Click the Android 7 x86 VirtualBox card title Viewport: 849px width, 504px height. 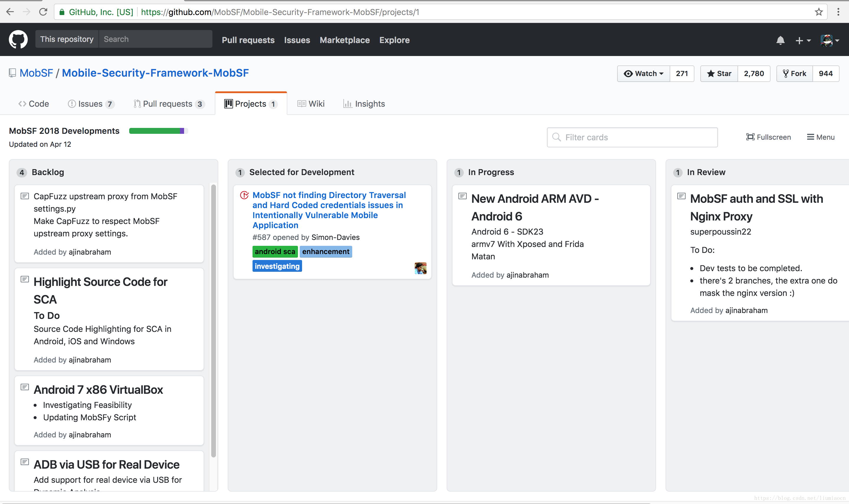pyautogui.click(x=98, y=390)
